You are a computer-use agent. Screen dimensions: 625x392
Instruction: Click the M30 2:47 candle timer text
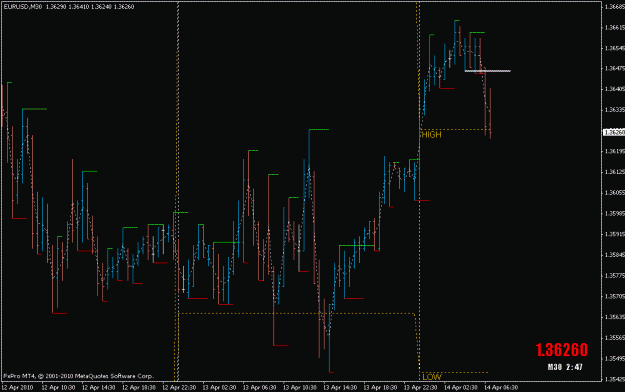click(x=565, y=367)
